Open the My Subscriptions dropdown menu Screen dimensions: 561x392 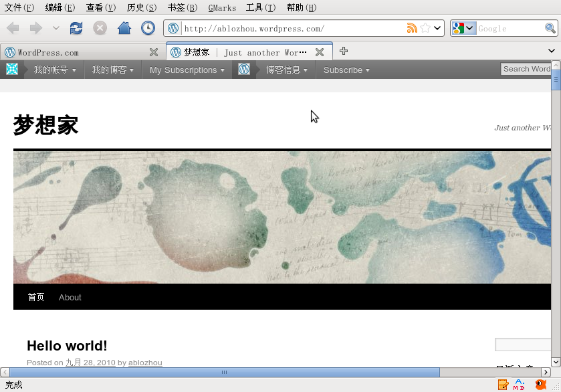pyautogui.click(x=187, y=70)
